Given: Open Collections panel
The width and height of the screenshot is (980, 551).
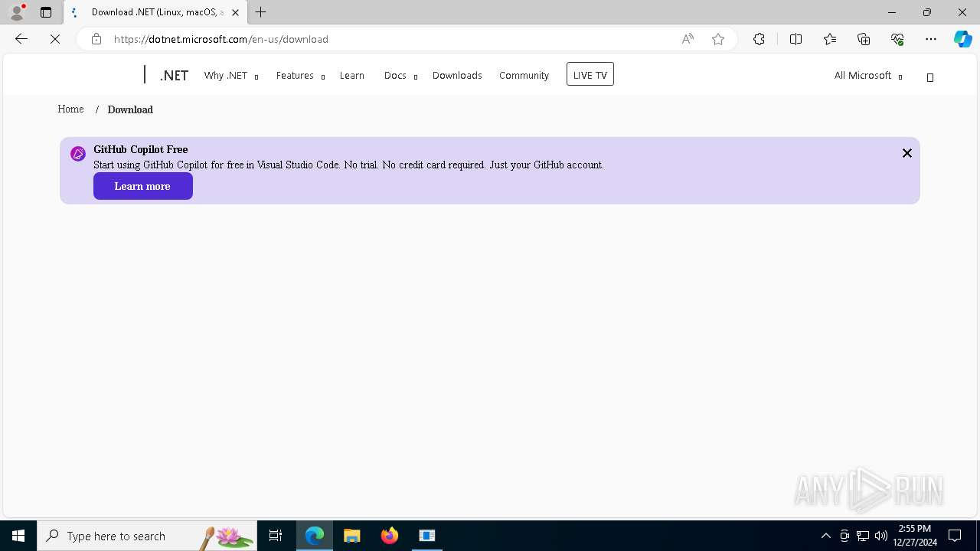Looking at the screenshot, I should click(864, 39).
